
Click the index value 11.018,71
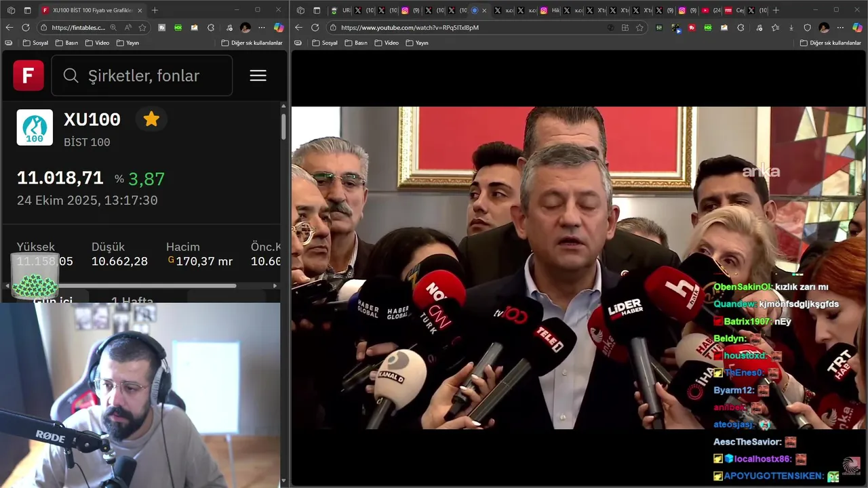coord(60,178)
